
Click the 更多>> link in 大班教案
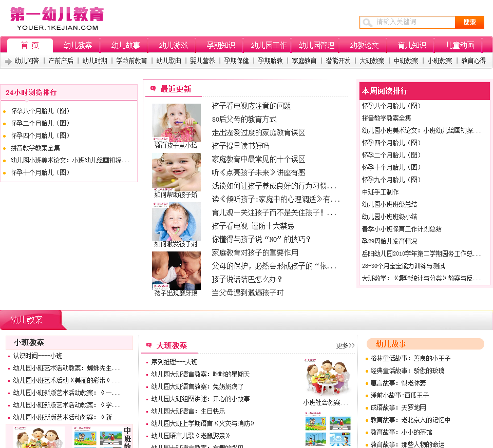tap(345, 345)
